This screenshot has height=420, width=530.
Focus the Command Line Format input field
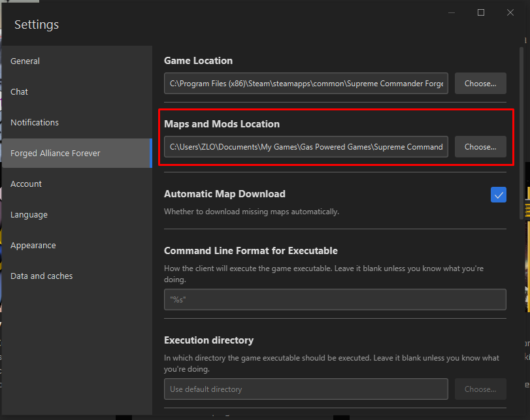click(x=335, y=300)
